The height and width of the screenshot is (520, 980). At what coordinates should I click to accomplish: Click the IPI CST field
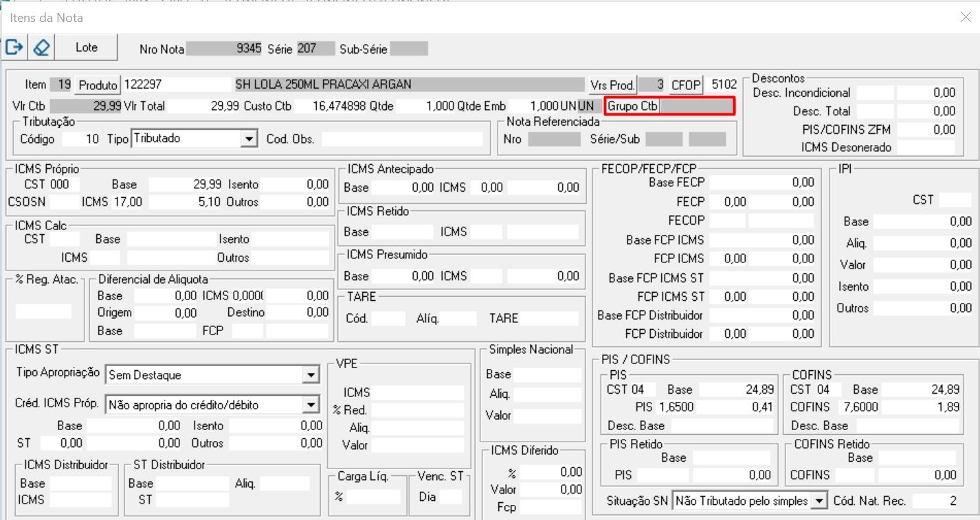(x=956, y=200)
